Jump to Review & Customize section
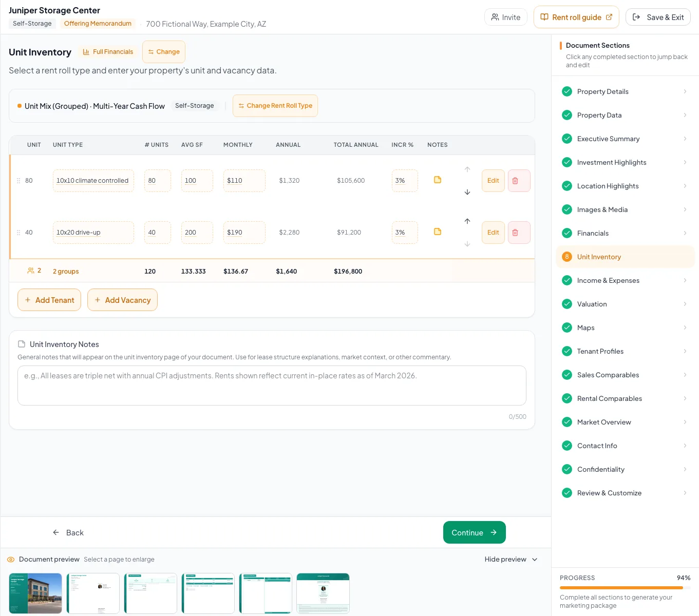699x616 pixels. tap(625, 493)
